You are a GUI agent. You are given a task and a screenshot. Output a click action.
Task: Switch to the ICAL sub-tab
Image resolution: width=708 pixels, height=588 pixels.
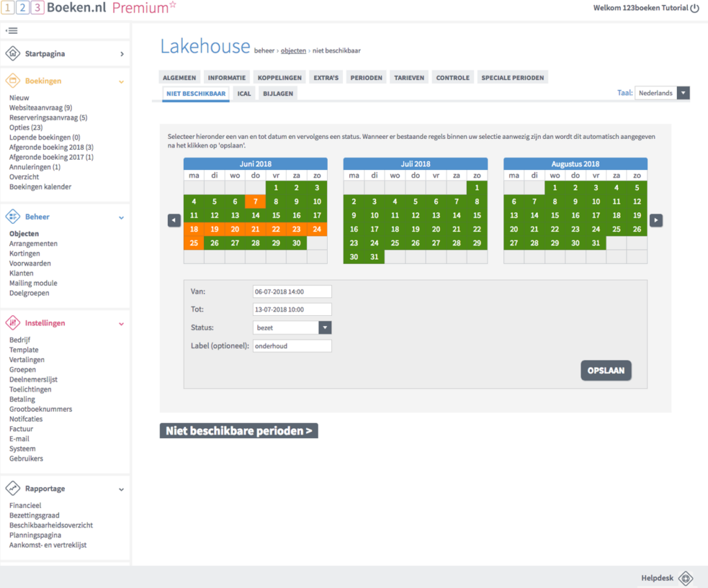(x=244, y=94)
